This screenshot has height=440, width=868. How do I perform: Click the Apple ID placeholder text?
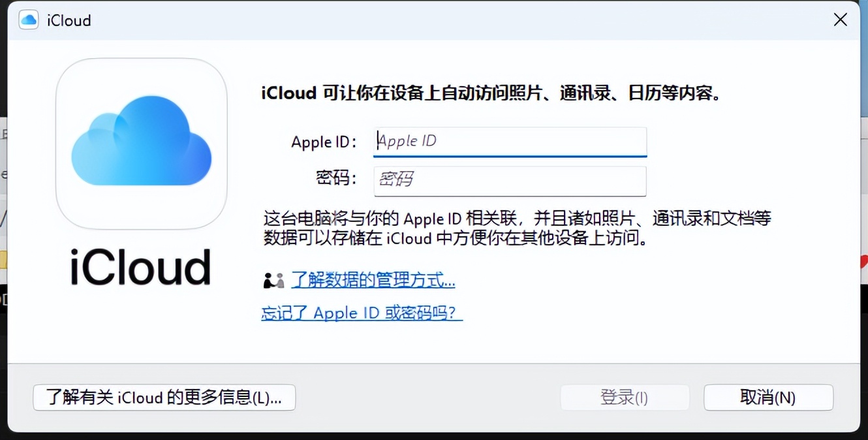coord(407,141)
